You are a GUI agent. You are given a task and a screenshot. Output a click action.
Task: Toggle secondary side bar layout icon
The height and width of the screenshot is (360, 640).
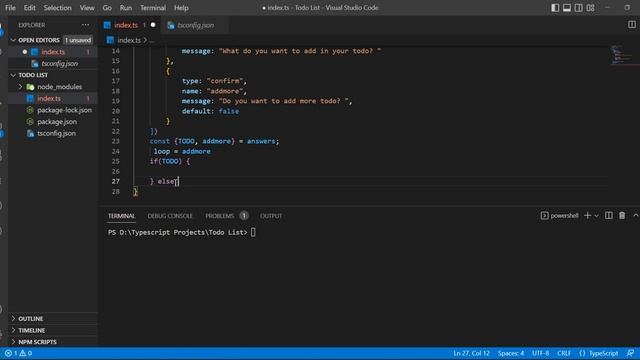pos(579,8)
